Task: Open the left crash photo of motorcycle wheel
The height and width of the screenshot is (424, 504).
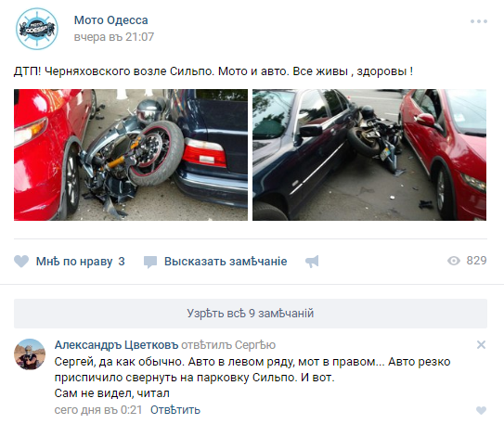Action: click(131, 155)
